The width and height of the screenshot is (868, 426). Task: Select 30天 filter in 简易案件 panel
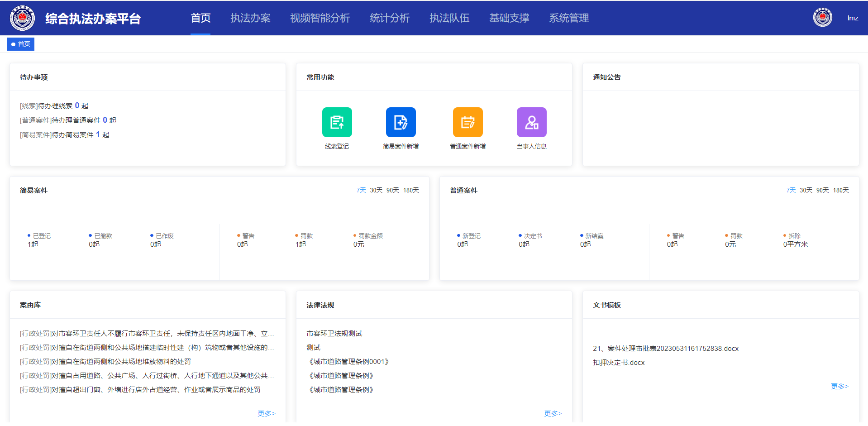[x=376, y=191]
